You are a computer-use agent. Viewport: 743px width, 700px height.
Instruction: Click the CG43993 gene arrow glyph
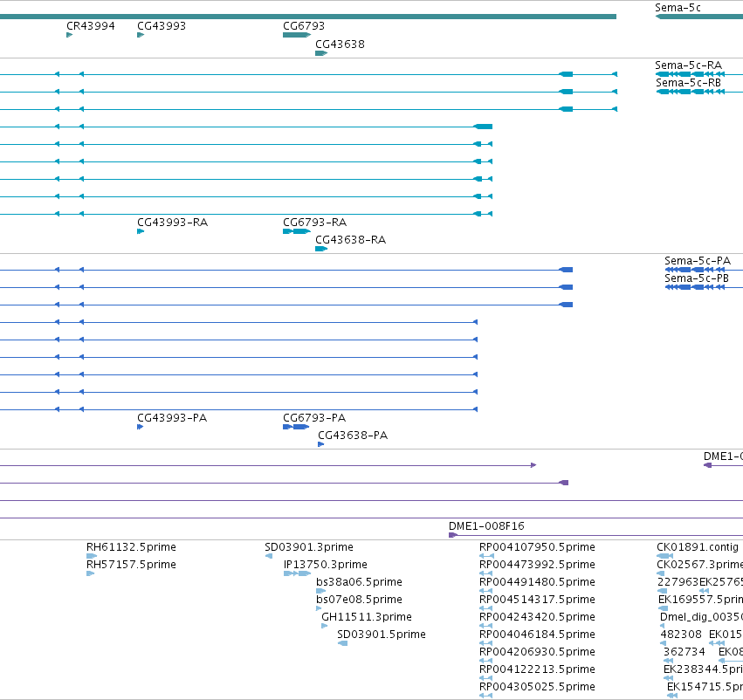(141, 35)
